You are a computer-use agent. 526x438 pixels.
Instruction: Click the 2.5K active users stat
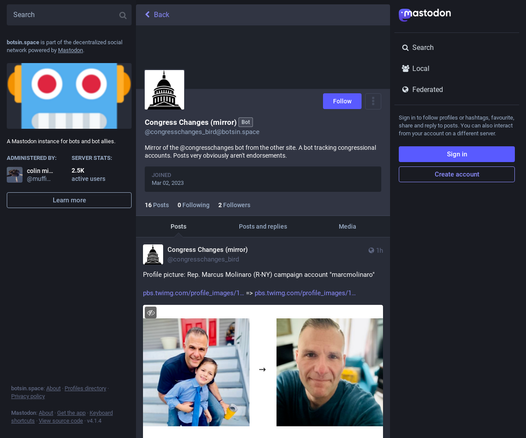[88, 174]
